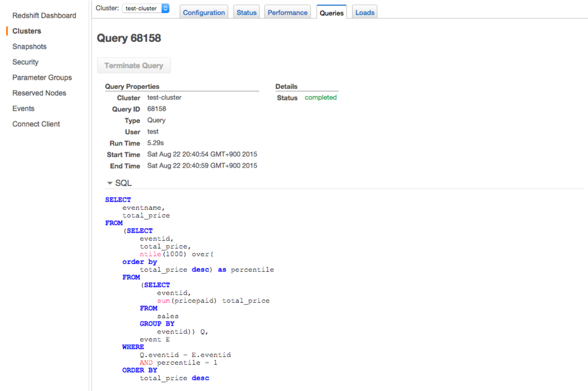The height and width of the screenshot is (391, 588).
Task: Select the Queries tab
Action: pos(331,13)
